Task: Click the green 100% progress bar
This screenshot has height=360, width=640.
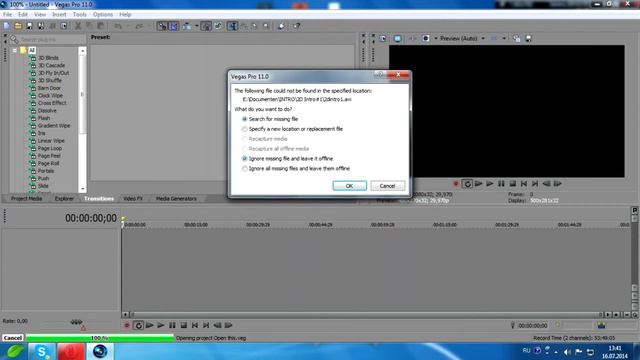Action: pos(100,338)
